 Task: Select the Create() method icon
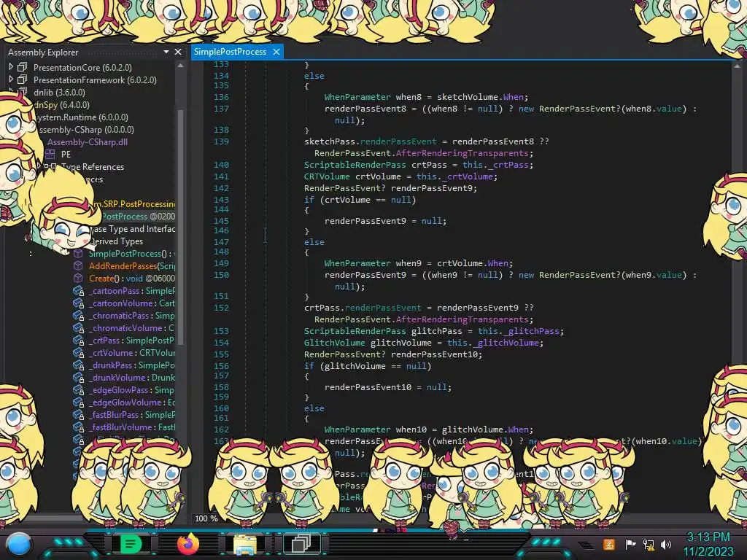click(x=78, y=278)
